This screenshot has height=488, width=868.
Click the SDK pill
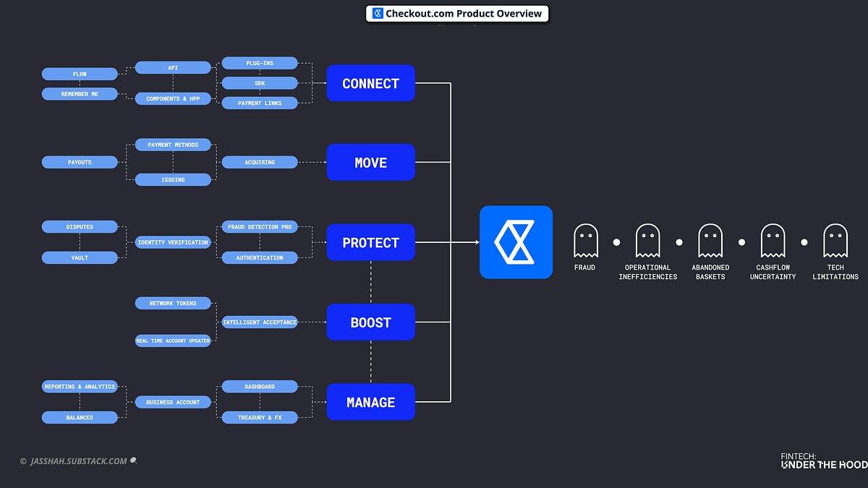[x=260, y=83]
